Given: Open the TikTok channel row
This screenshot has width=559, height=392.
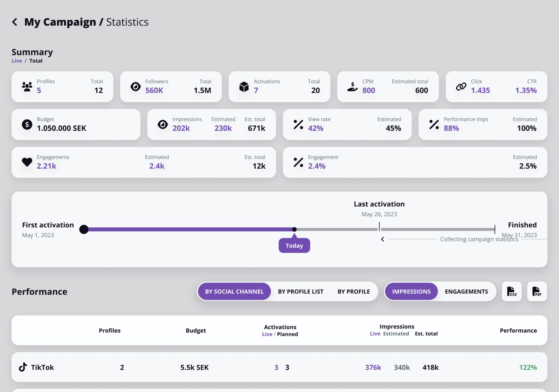Looking at the screenshot, I should [x=42, y=367].
